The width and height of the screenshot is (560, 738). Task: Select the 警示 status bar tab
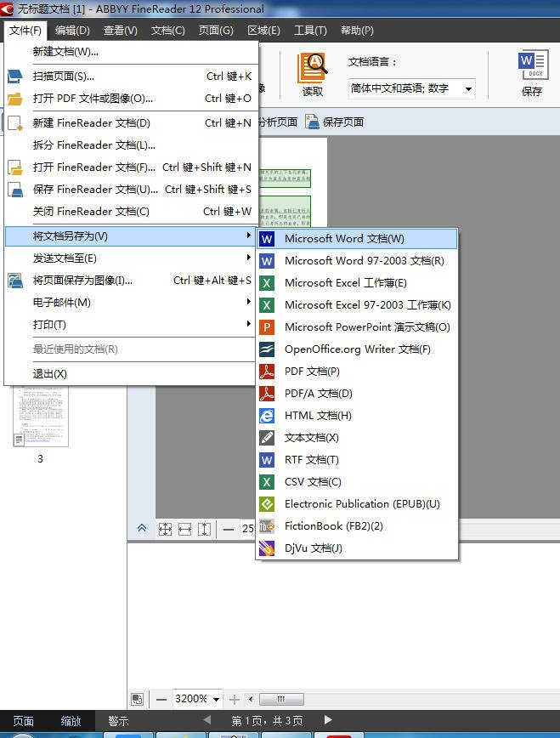point(118,721)
